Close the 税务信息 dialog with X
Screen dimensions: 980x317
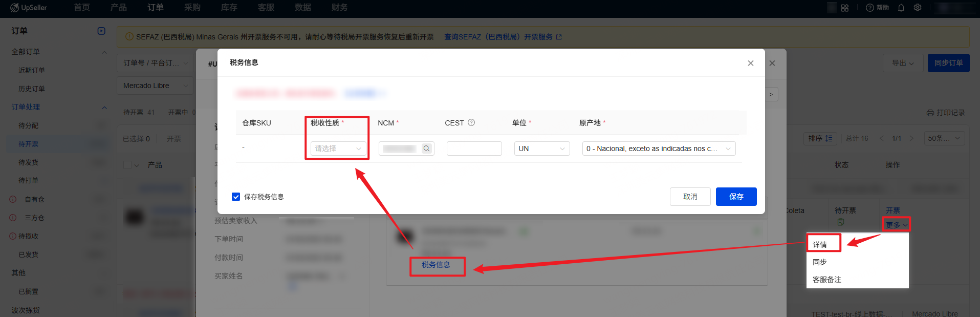click(x=750, y=63)
